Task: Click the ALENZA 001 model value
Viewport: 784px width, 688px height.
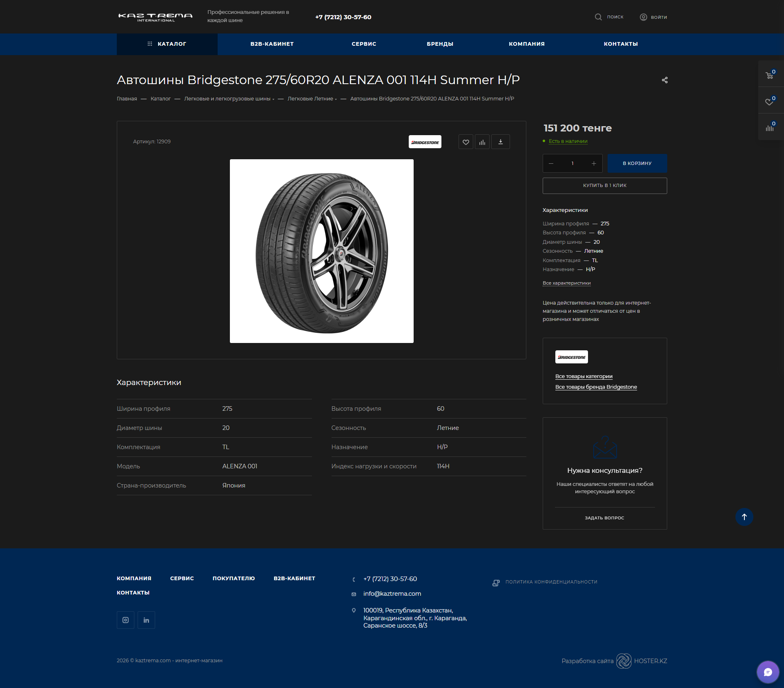Action: 240,466
